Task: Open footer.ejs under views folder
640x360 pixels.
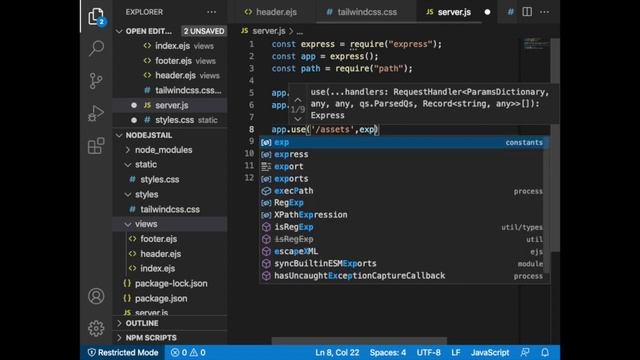Action: point(158,239)
